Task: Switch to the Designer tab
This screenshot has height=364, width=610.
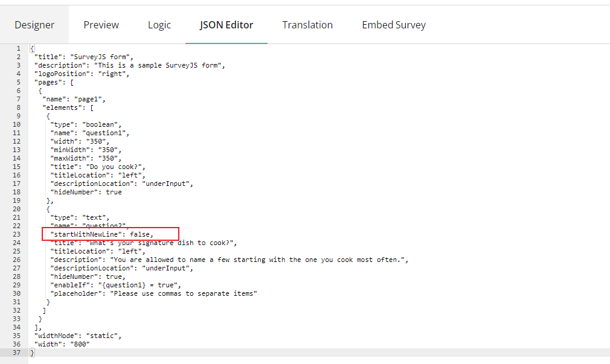Action: click(34, 25)
